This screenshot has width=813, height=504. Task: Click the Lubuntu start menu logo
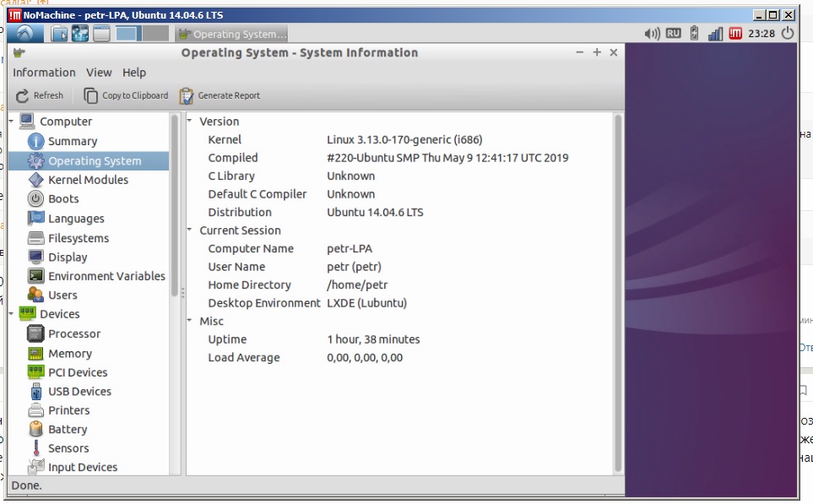[x=24, y=34]
